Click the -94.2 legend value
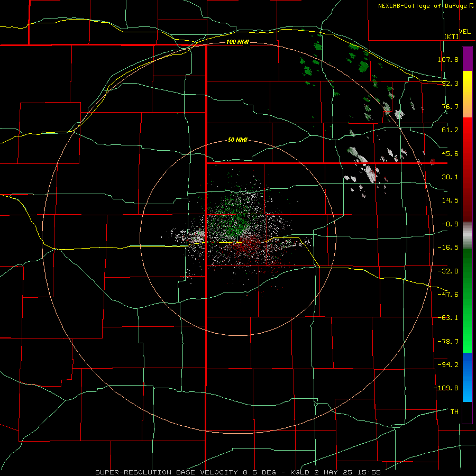Image resolution: width=476 pixels, height=476 pixels. (x=448, y=365)
